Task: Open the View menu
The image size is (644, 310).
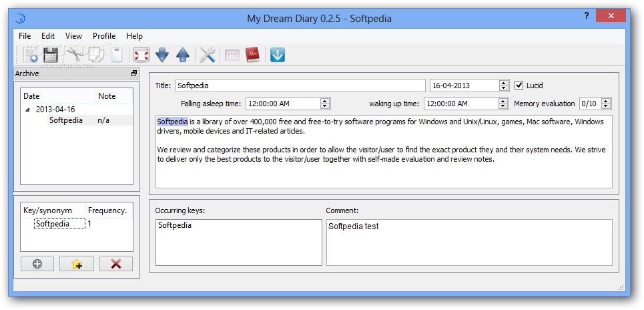Action: [73, 36]
